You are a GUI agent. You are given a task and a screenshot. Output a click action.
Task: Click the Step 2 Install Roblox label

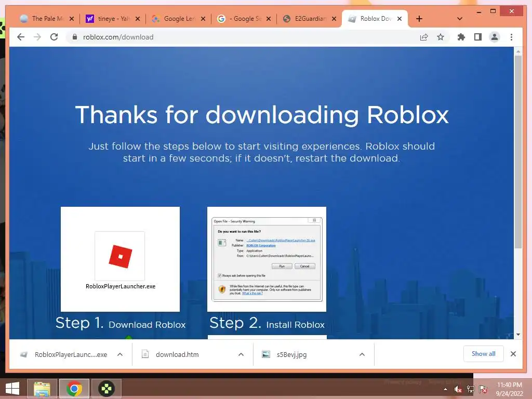(267, 323)
